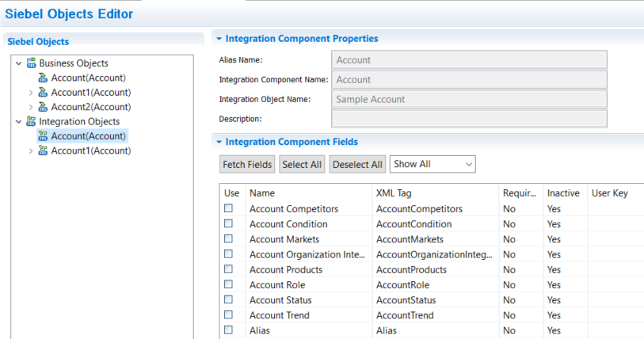Select Integration Objects tree label
644x339 pixels.
pos(79,121)
